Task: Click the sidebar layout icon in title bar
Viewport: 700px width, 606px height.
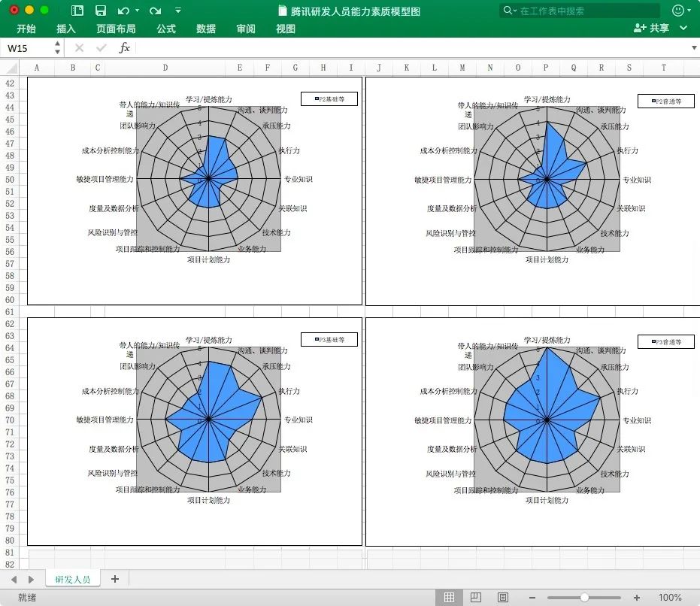Action: (x=77, y=11)
